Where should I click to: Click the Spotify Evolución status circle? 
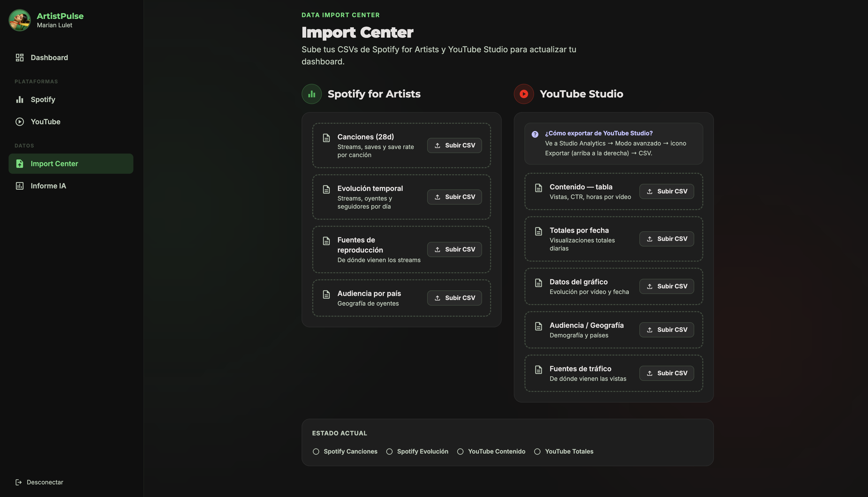click(389, 452)
